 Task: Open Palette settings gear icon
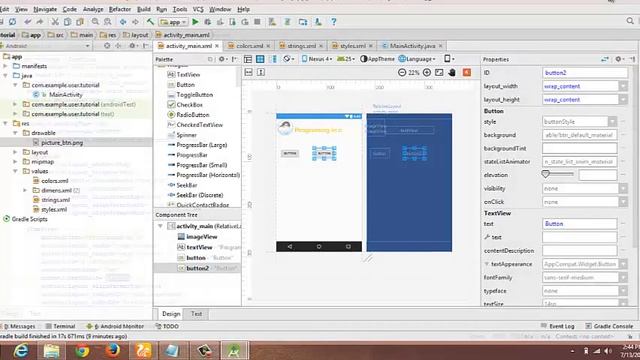[x=221, y=59]
